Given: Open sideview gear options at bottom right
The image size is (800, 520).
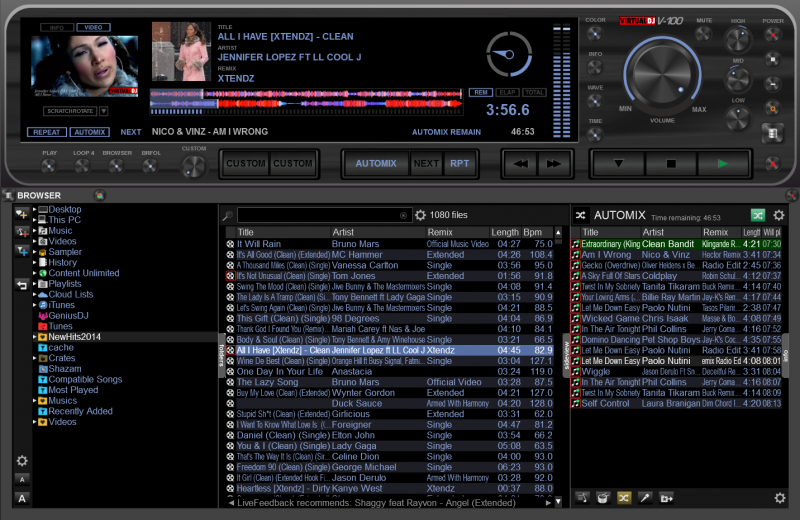Looking at the screenshot, I should [780, 498].
